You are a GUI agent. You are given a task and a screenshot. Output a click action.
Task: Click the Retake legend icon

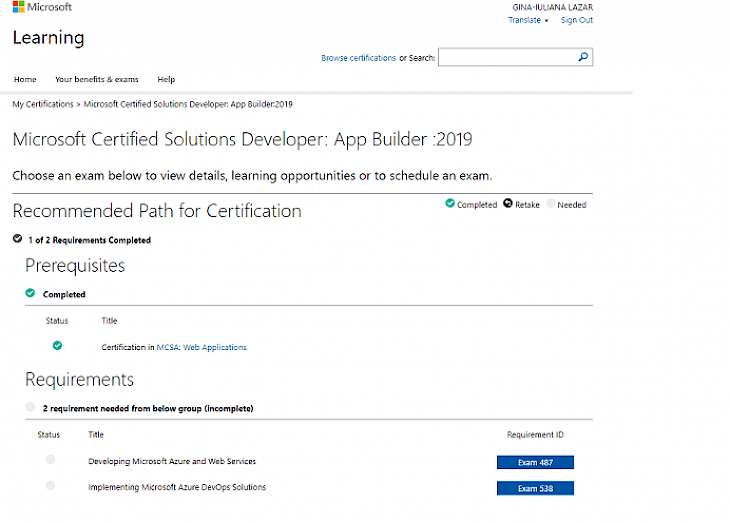tap(508, 204)
